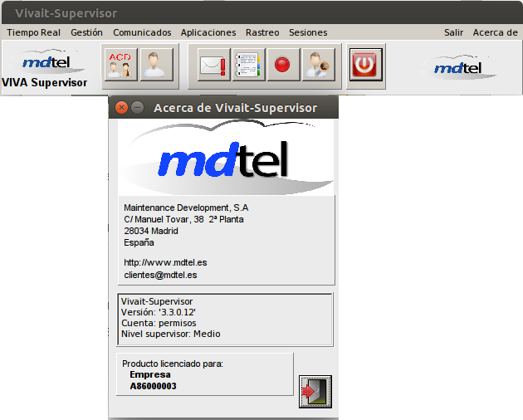Screen dimensions: 523x420
Task: Click the Vivait-Supervisor line in version box
Action: coord(157,301)
